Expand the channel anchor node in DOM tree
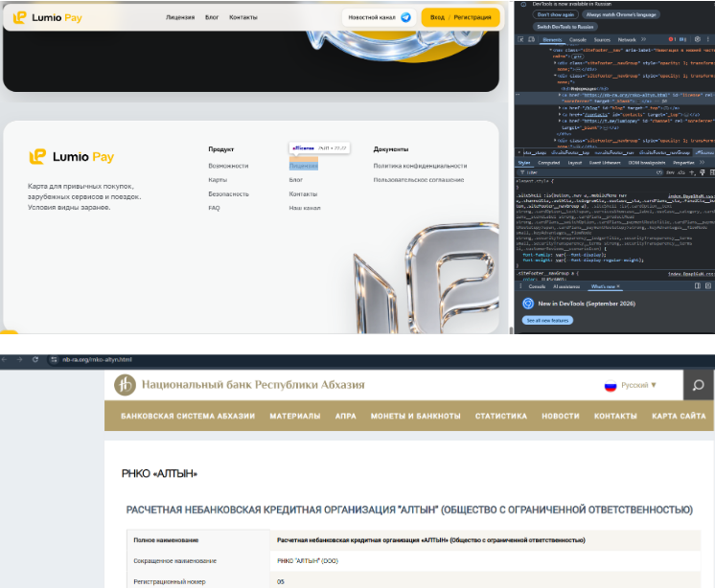Screen dimensions: 715x588 (x=560, y=122)
